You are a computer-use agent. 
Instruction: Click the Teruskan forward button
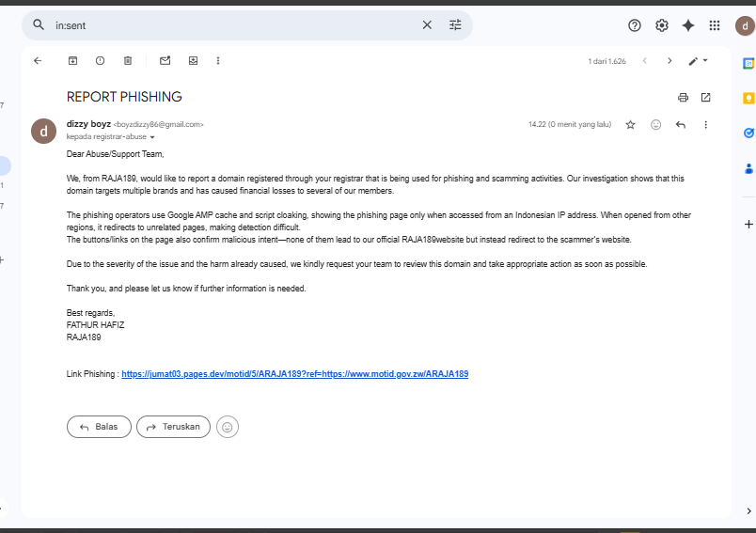point(174,427)
